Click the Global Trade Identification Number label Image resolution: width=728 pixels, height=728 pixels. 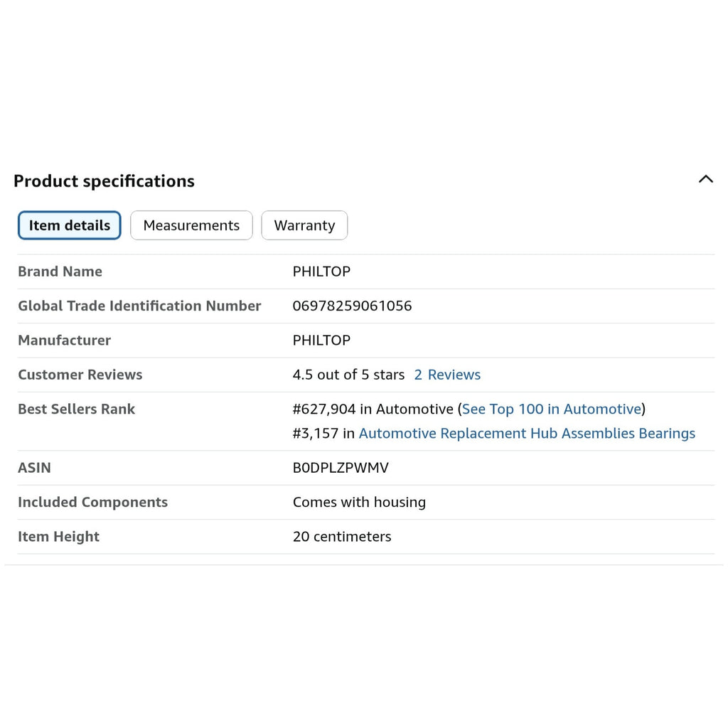pos(139,306)
